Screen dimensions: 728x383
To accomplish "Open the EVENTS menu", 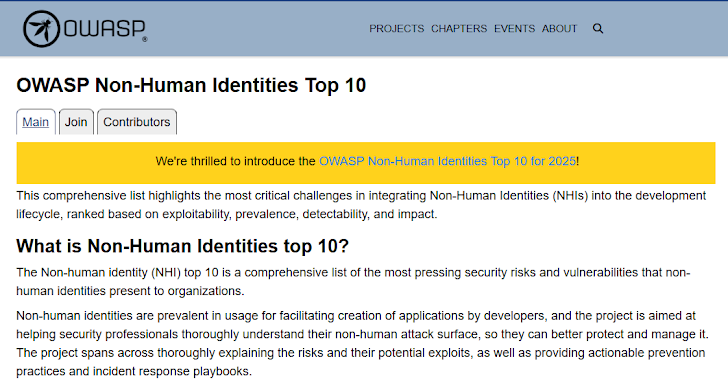I will 514,29.
